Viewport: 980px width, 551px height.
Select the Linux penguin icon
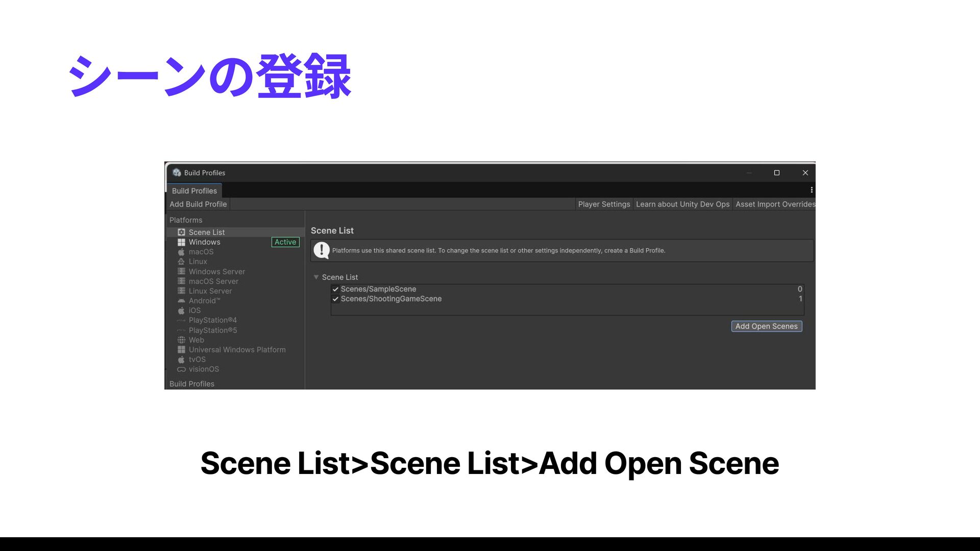click(x=181, y=262)
